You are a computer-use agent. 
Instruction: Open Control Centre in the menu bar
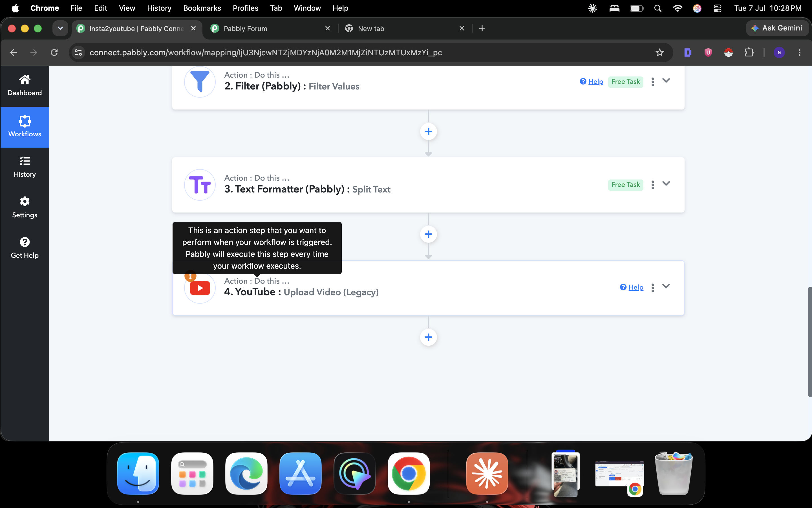[717, 8]
